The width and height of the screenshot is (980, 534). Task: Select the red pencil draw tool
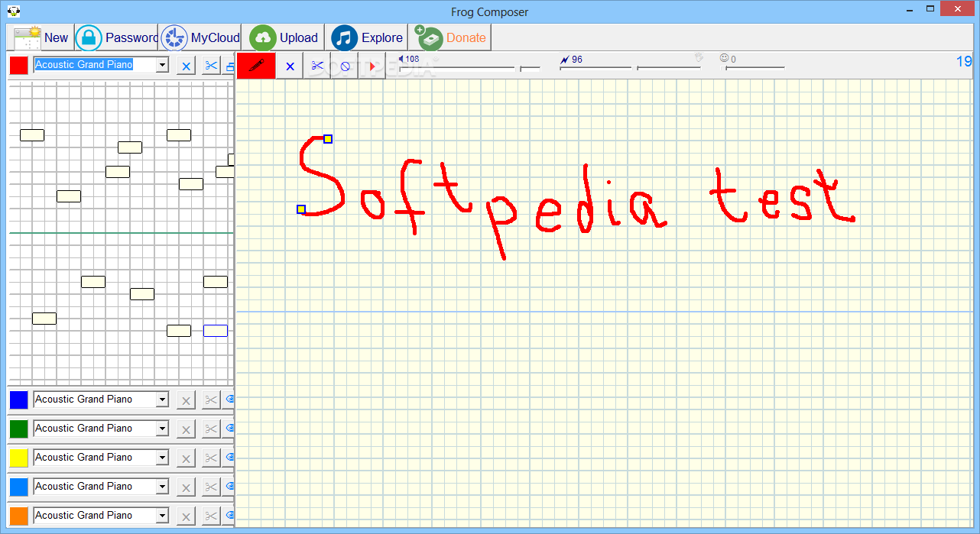pyautogui.click(x=256, y=66)
